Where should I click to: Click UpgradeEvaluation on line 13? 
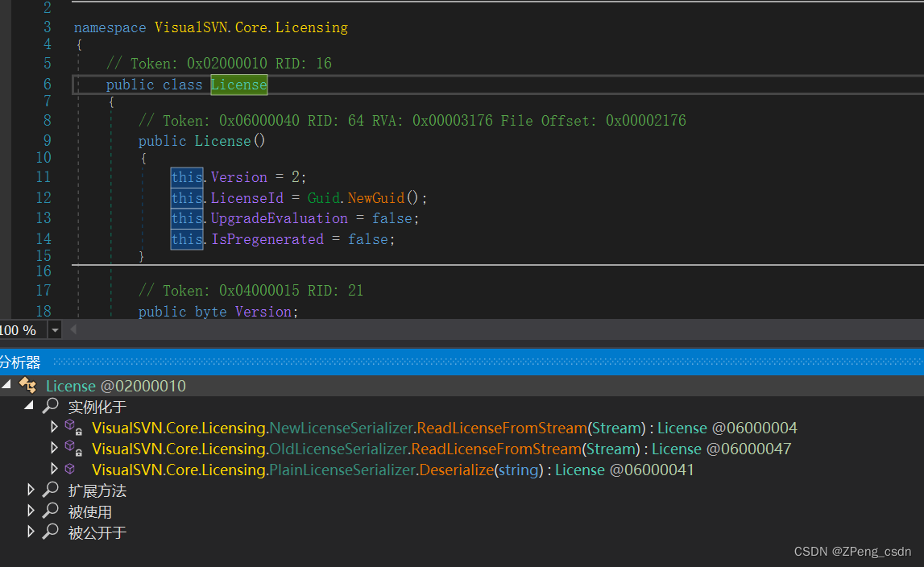(280, 219)
